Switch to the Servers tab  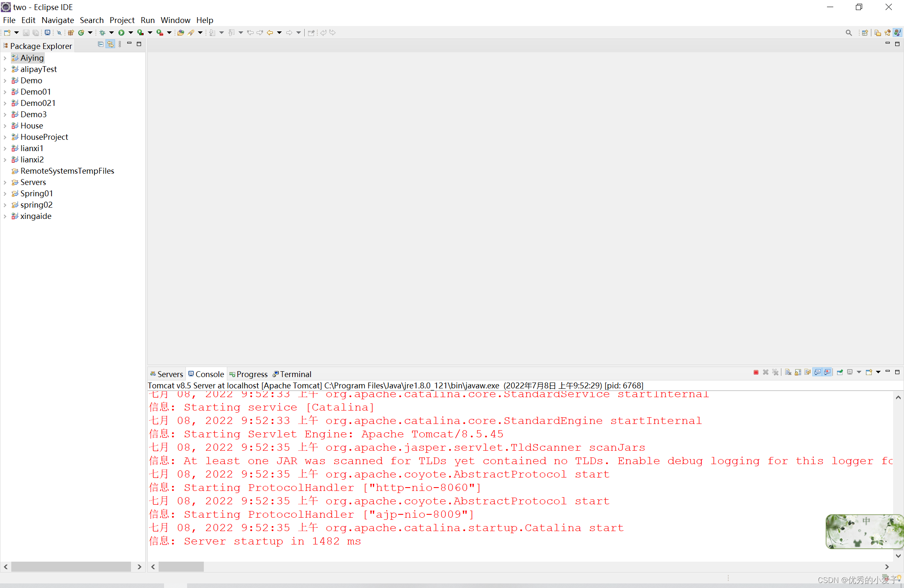click(167, 374)
